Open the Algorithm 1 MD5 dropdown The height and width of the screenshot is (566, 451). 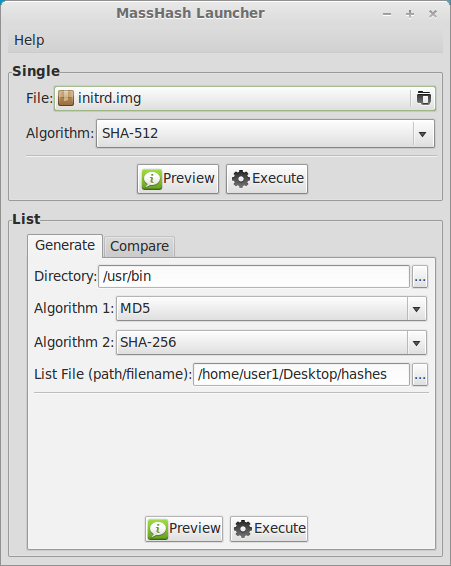click(x=416, y=309)
